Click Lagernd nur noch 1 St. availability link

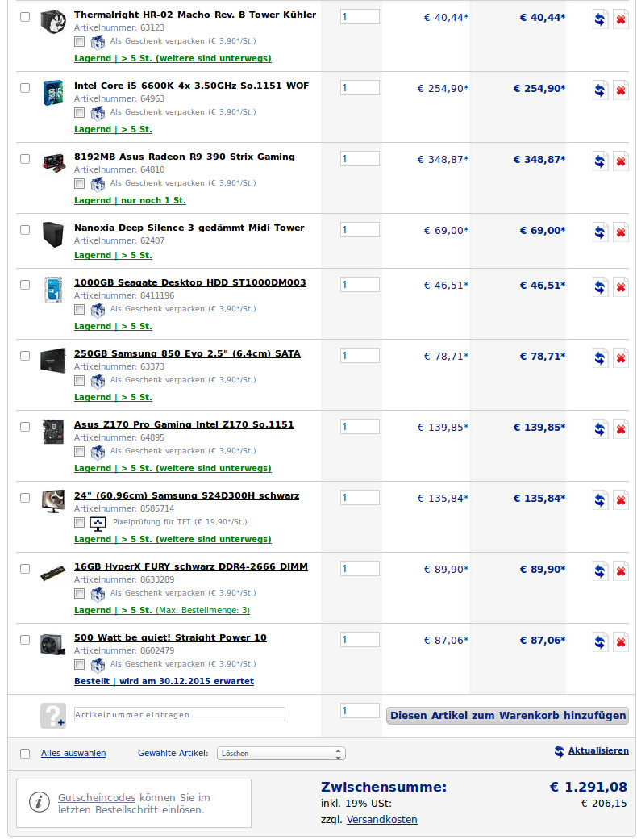tap(130, 200)
